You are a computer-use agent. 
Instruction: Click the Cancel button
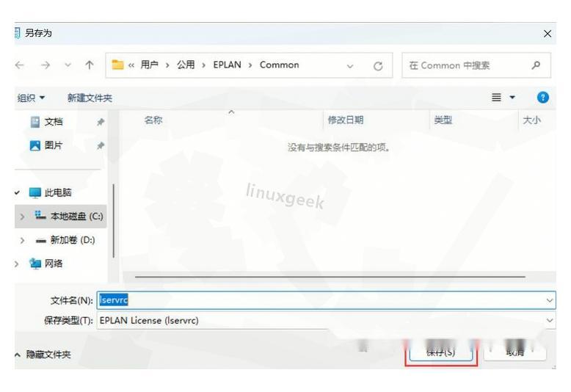point(515,352)
